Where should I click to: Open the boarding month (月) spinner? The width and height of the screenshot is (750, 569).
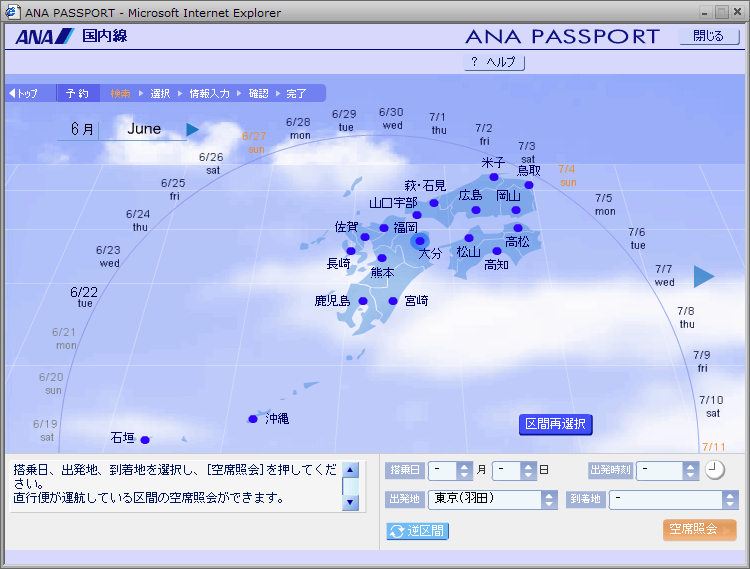[x=463, y=471]
